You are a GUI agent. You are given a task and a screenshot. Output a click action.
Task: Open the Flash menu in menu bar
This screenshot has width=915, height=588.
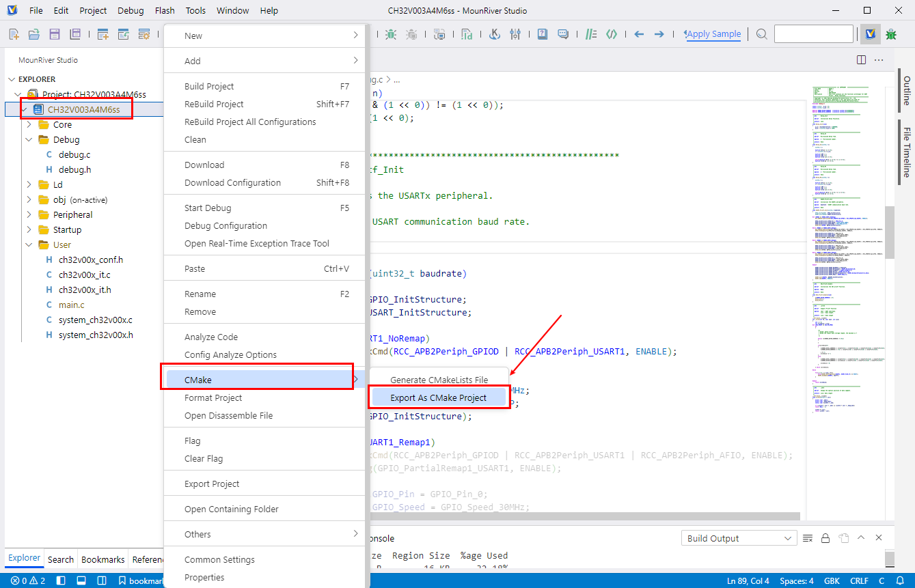tap(165, 10)
